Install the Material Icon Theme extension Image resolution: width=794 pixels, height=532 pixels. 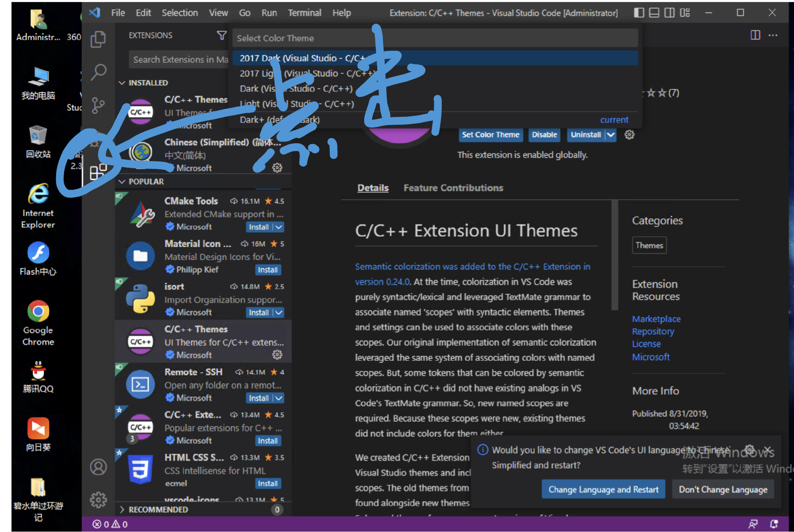pos(268,270)
